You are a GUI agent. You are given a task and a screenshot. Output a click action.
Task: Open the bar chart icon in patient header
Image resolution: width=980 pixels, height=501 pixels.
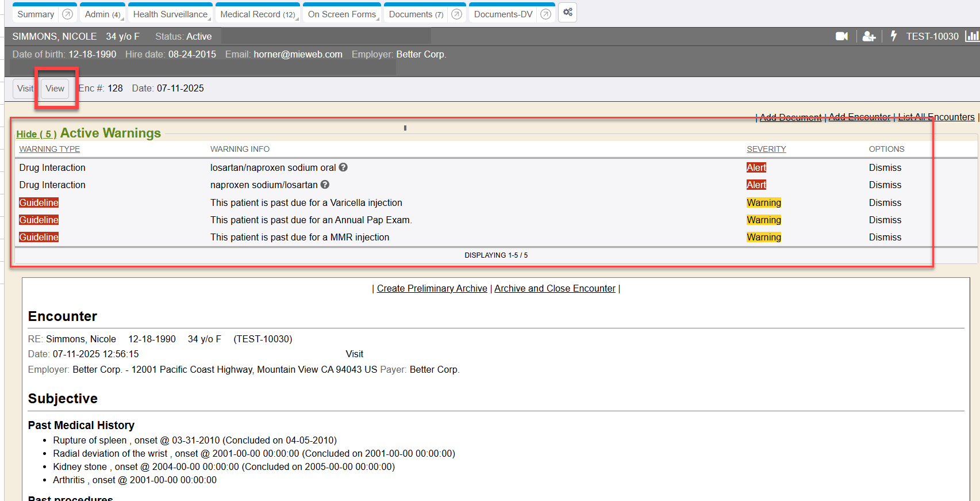point(971,36)
